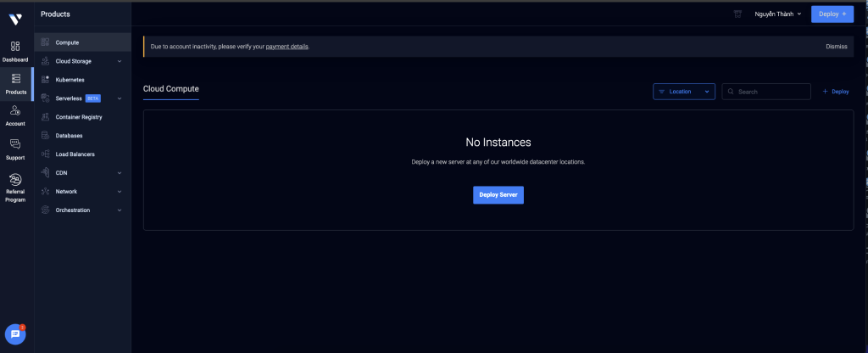Open the Nguyễn Thành account dropdown

pyautogui.click(x=777, y=14)
